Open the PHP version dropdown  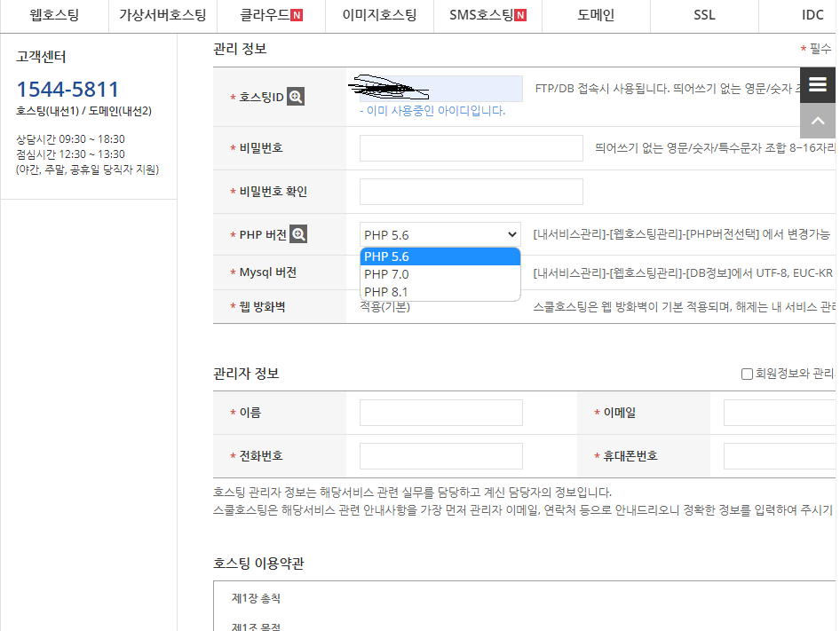tap(440, 234)
